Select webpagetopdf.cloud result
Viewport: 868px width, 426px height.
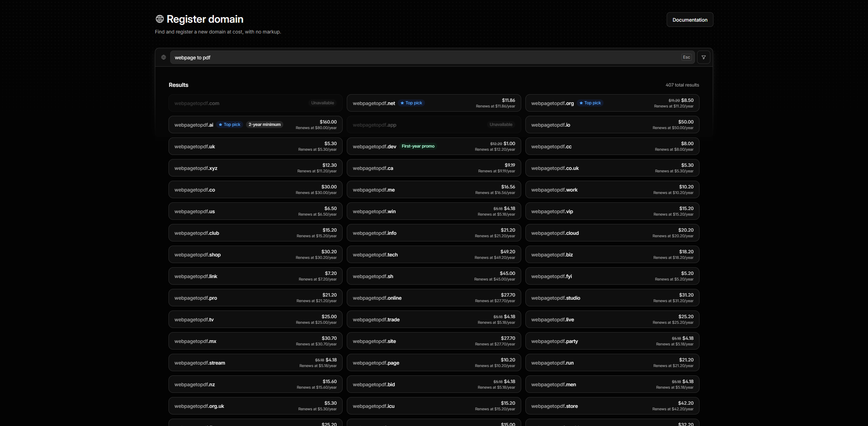coord(612,233)
